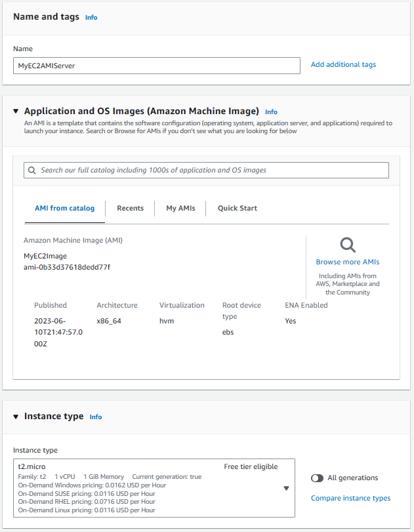Collapse the Application and OS Images section
Viewport: 414px width, 532px height.
pos(16,112)
